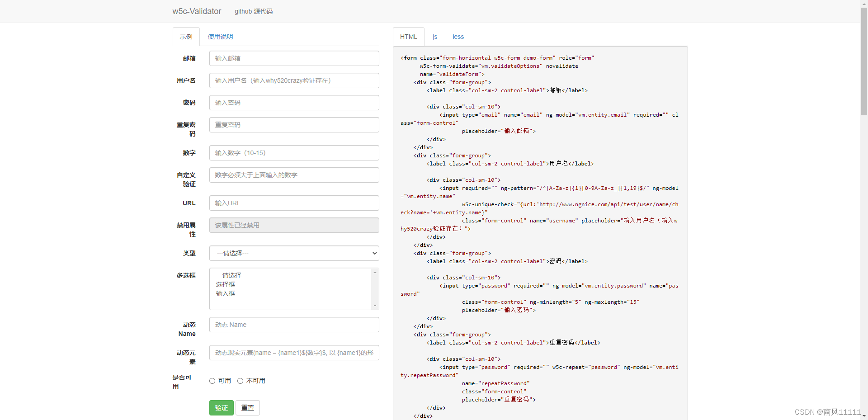Focus the 用户名 input field
868x420 pixels.
(294, 80)
